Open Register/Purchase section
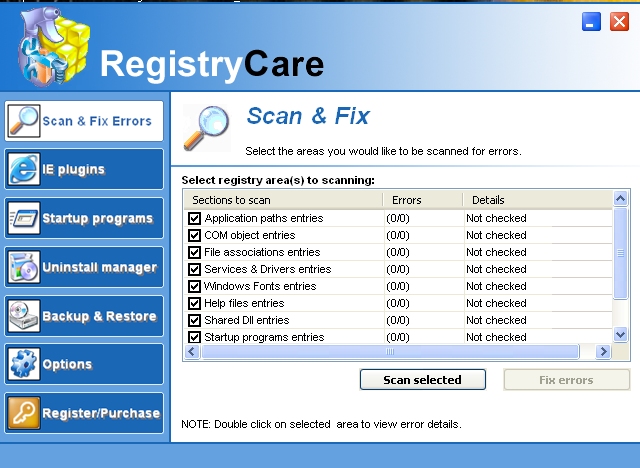 coord(84,413)
